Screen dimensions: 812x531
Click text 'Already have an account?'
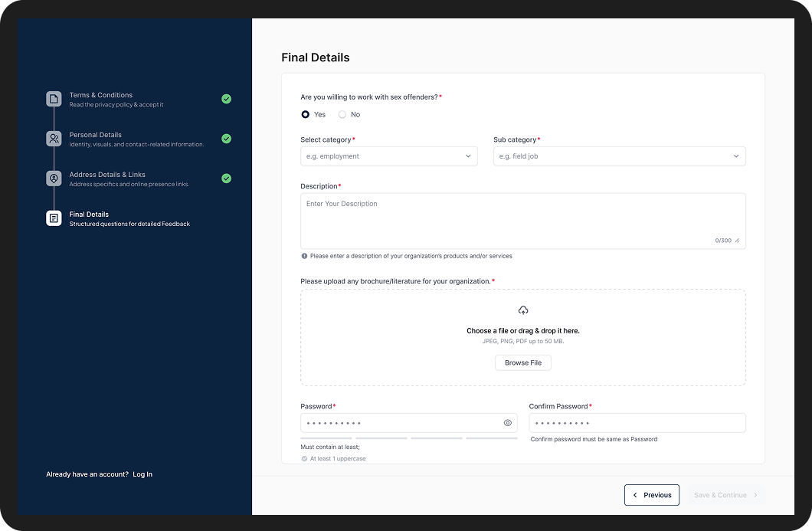(87, 474)
